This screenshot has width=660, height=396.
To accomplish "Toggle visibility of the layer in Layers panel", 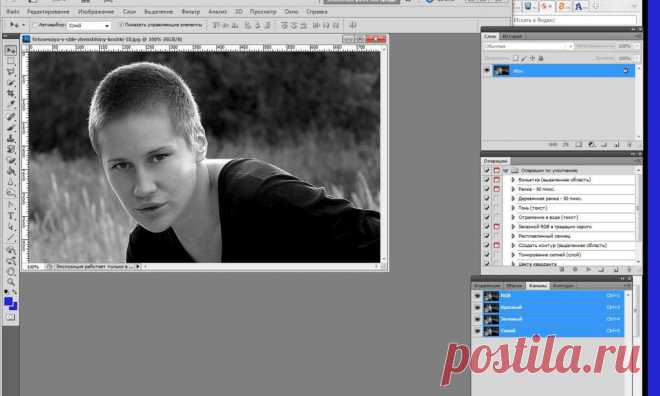I will (x=487, y=71).
